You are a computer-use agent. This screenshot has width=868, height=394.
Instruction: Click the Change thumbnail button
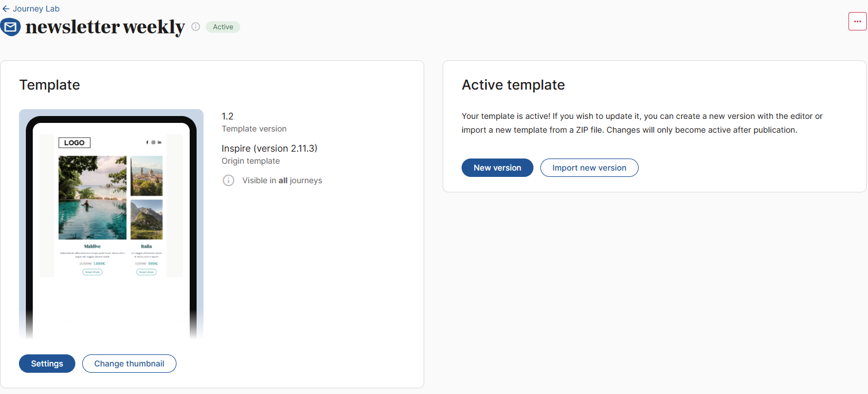[x=129, y=364]
